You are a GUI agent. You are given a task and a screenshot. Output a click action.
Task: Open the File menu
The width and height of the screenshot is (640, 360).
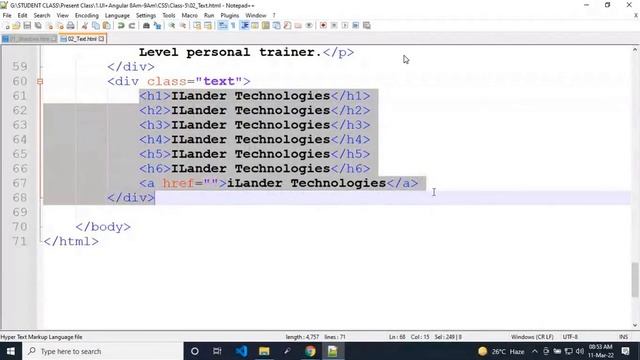pos(7,16)
